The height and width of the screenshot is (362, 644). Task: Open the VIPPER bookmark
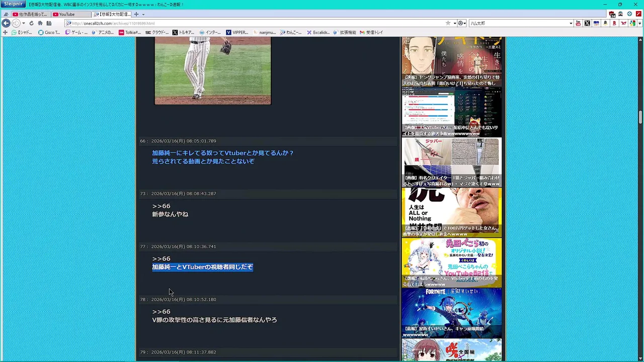point(237,32)
